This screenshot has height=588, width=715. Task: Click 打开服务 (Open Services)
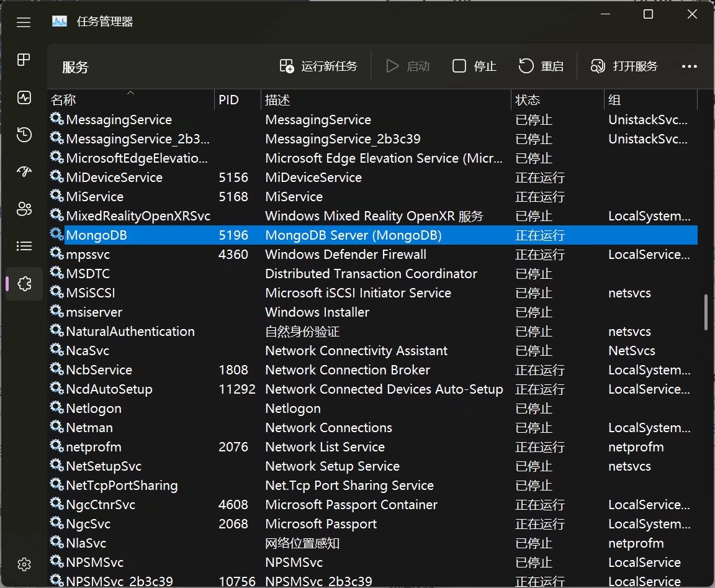point(624,66)
